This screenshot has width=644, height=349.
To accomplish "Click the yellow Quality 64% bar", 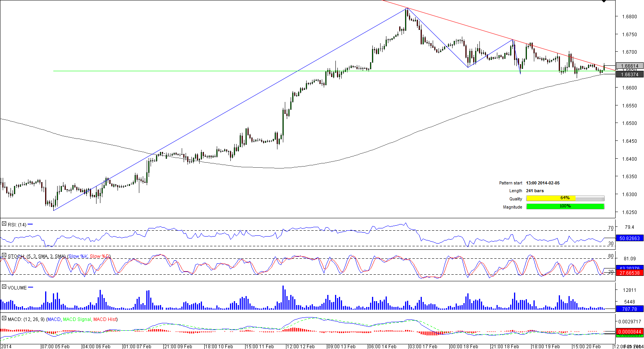I will pyautogui.click(x=551, y=198).
